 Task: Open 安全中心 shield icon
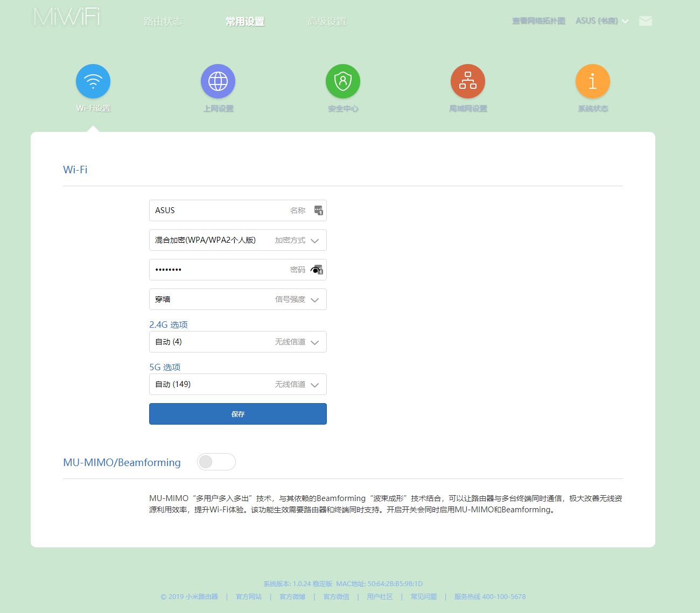point(343,81)
